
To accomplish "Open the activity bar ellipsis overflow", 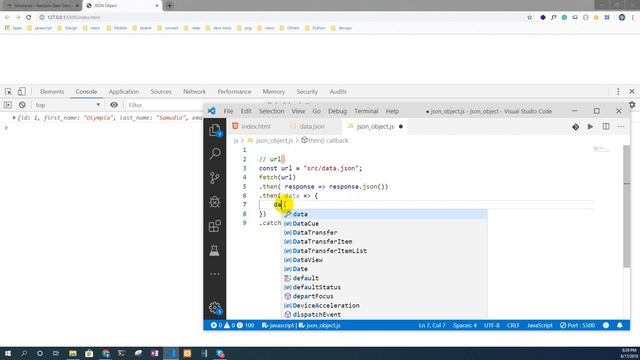I will click(215, 274).
